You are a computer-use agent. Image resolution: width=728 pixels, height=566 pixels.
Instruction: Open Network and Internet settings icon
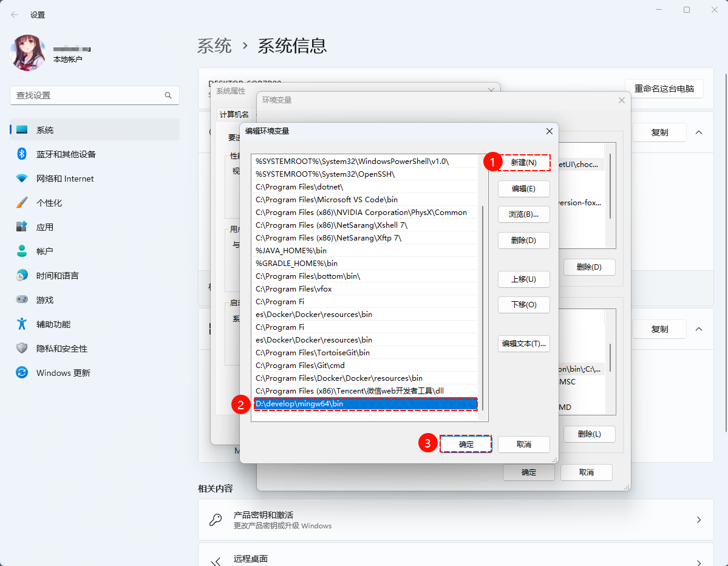click(22, 179)
